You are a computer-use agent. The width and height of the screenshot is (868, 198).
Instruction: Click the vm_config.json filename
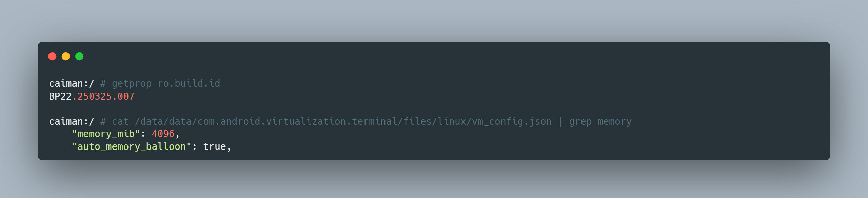[x=512, y=122]
